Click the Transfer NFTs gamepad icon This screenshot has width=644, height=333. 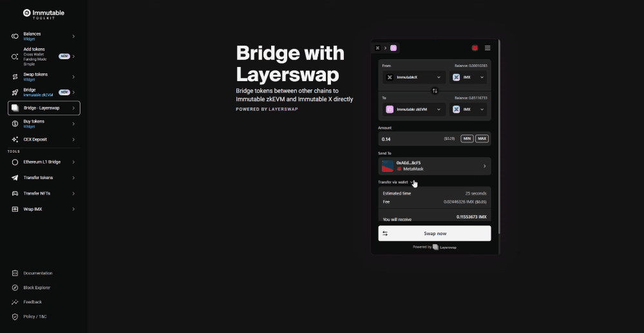click(x=15, y=193)
